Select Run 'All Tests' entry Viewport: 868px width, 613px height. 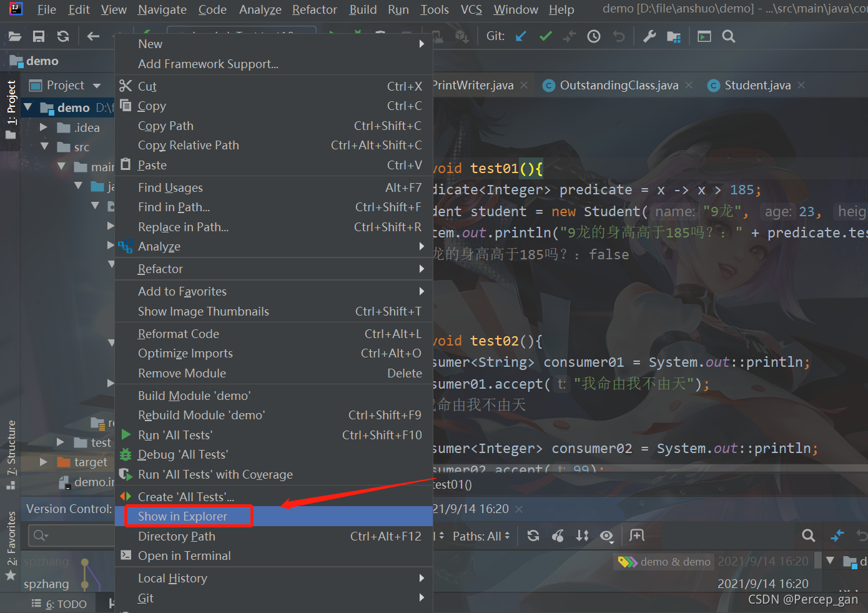[x=274, y=435]
